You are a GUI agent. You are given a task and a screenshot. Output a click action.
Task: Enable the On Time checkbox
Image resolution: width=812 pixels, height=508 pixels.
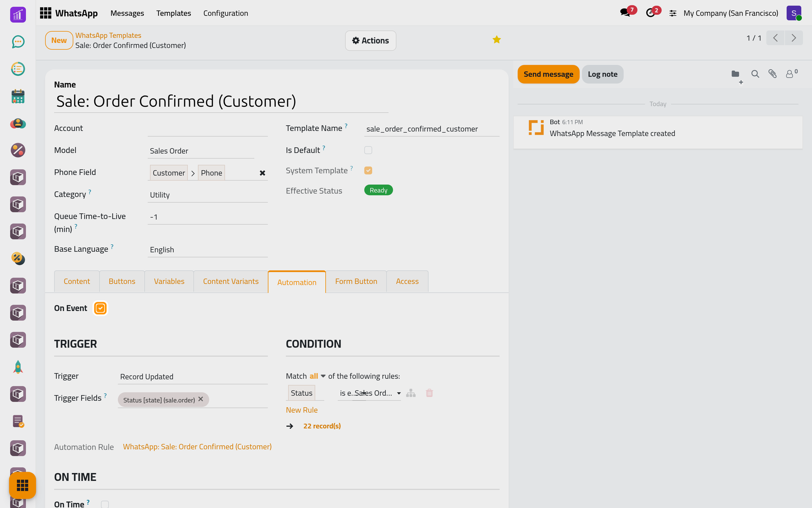click(x=105, y=504)
